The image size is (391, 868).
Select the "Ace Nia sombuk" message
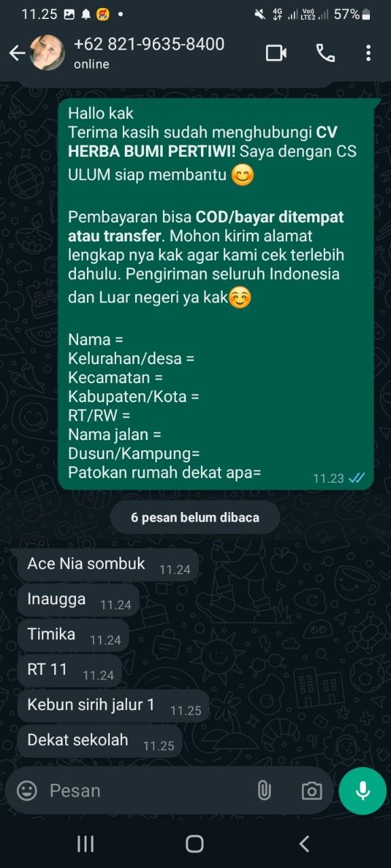(108, 565)
